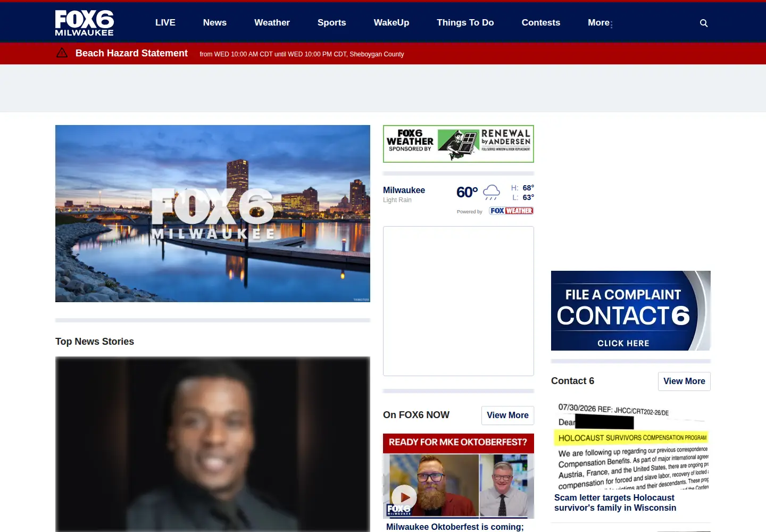This screenshot has width=766, height=532.
Task: Click the Top News Stories heading
Action: pyautogui.click(x=95, y=342)
